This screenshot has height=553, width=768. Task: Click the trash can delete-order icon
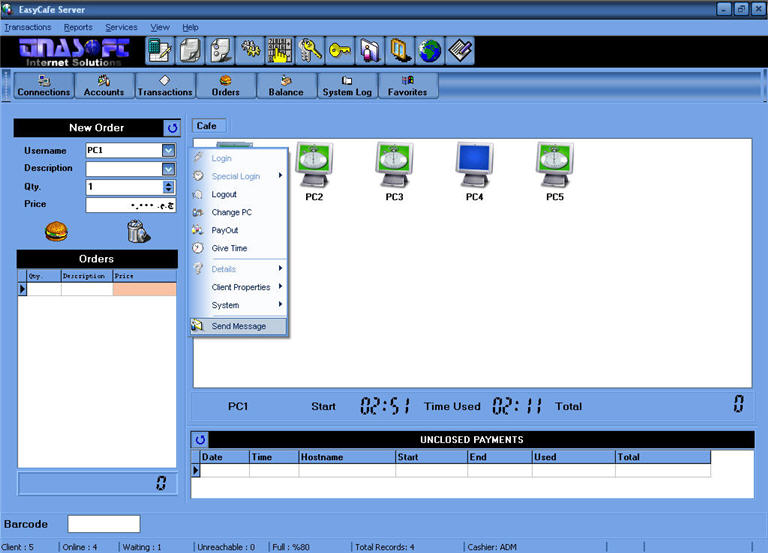click(x=139, y=231)
